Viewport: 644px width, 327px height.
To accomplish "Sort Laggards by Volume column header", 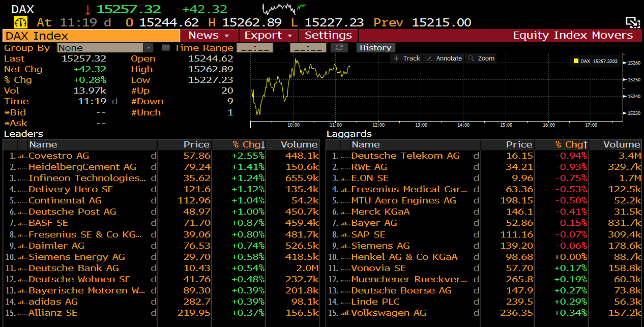I will [616, 145].
